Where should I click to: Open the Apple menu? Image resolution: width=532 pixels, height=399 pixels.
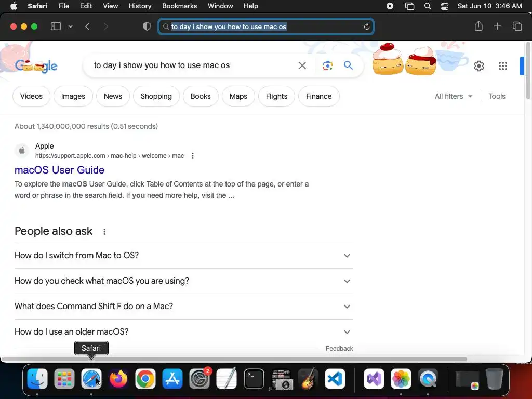14,6
